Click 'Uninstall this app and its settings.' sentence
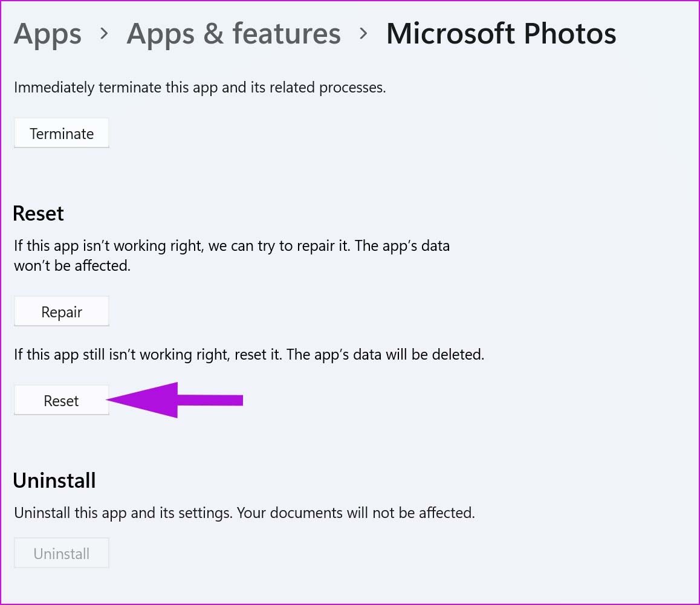 [x=123, y=513]
